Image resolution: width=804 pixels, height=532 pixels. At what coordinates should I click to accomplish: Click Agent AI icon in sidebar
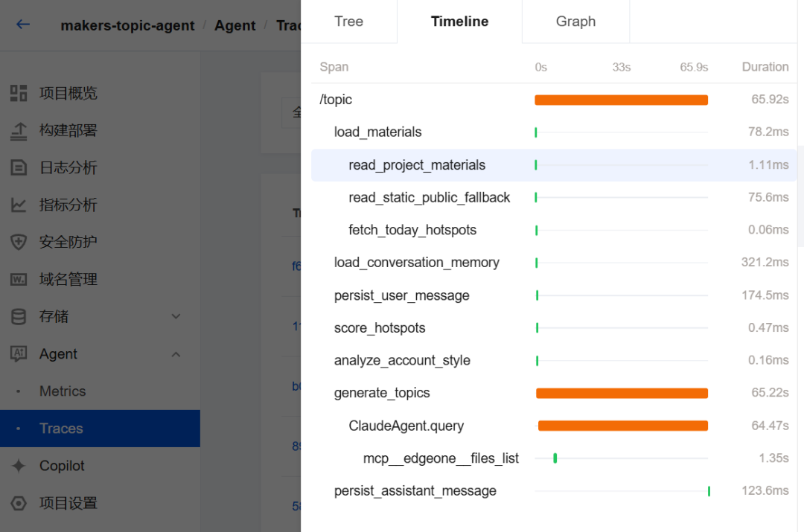click(x=19, y=353)
